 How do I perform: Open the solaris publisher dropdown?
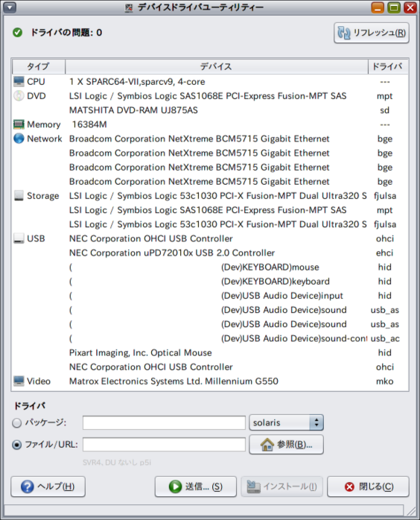click(287, 422)
